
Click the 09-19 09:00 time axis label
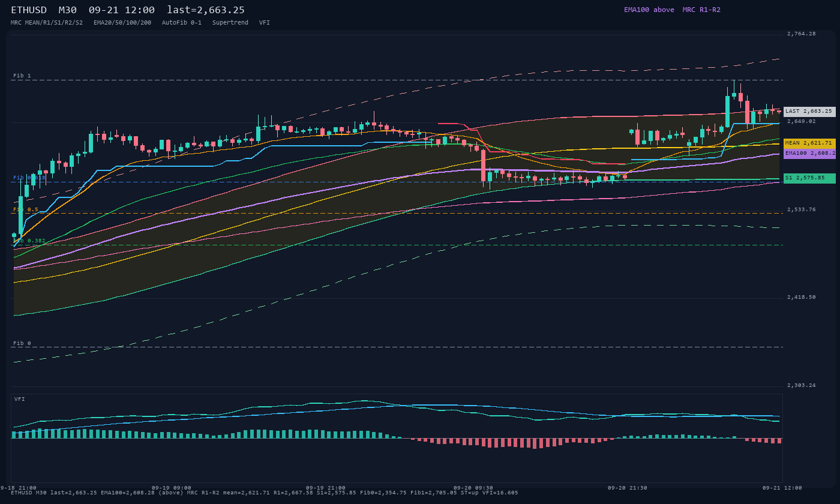(x=172, y=488)
